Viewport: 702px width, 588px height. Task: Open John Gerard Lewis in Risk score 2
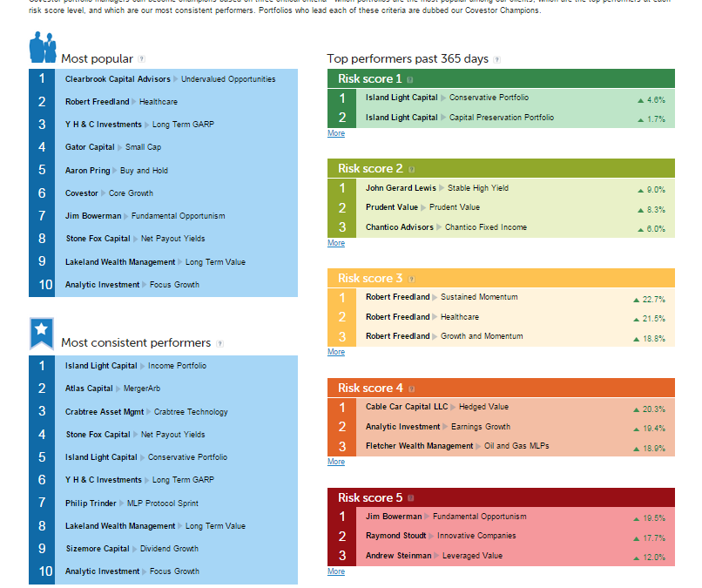pos(401,188)
